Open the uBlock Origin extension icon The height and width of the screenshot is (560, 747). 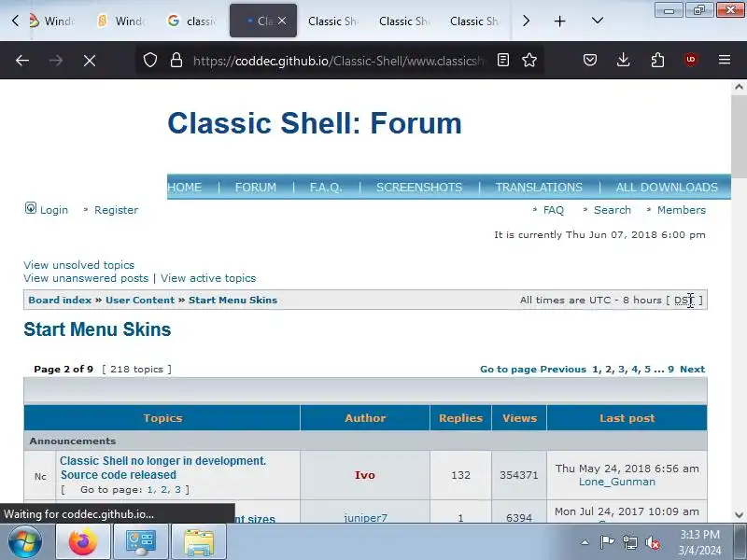pyautogui.click(x=690, y=60)
